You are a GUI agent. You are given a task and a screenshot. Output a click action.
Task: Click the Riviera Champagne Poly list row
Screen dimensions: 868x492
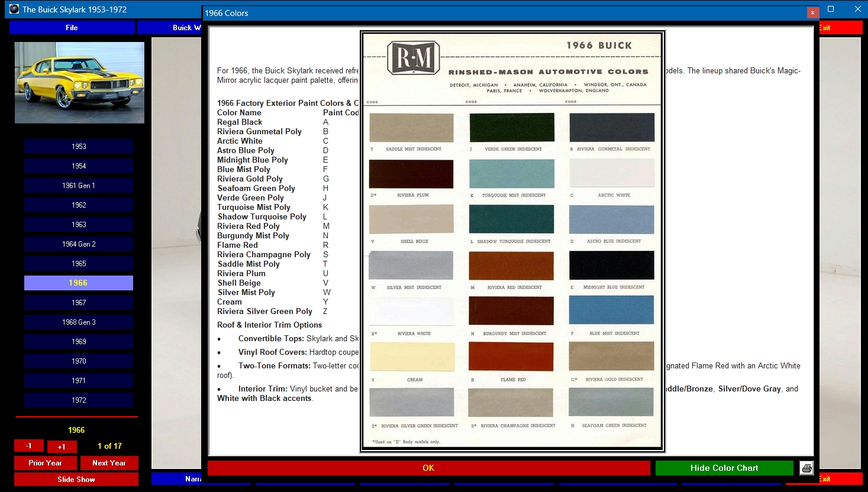tap(273, 254)
